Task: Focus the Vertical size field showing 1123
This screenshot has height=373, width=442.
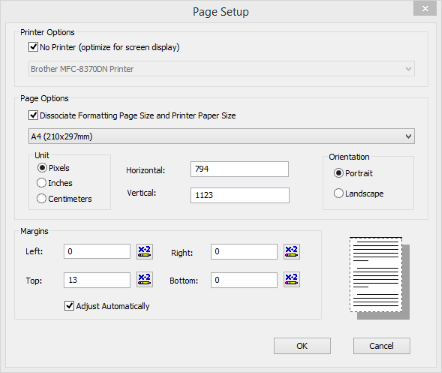Action: pyautogui.click(x=240, y=195)
